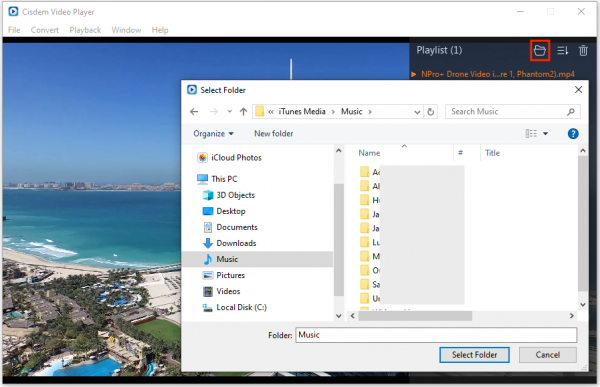Click the Cancel button
This screenshot has width=600, height=387.
click(548, 355)
